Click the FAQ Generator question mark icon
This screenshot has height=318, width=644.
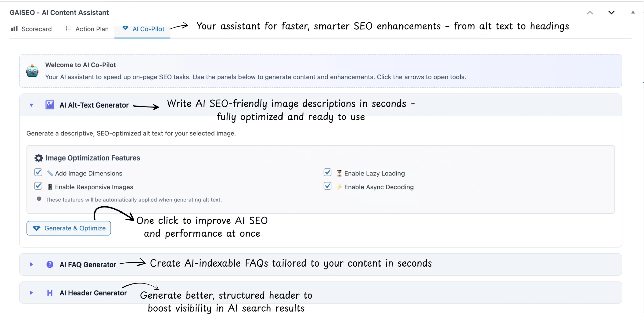pyautogui.click(x=50, y=264)
